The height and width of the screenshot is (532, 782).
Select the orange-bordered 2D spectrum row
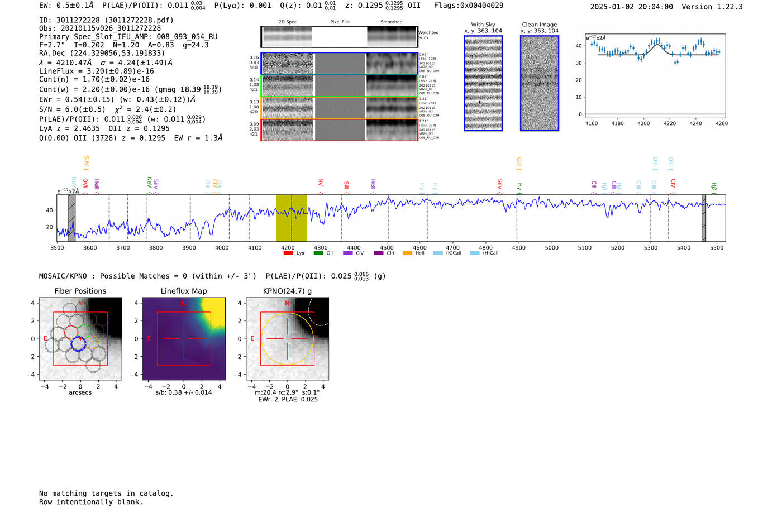(x=340, y=108)
